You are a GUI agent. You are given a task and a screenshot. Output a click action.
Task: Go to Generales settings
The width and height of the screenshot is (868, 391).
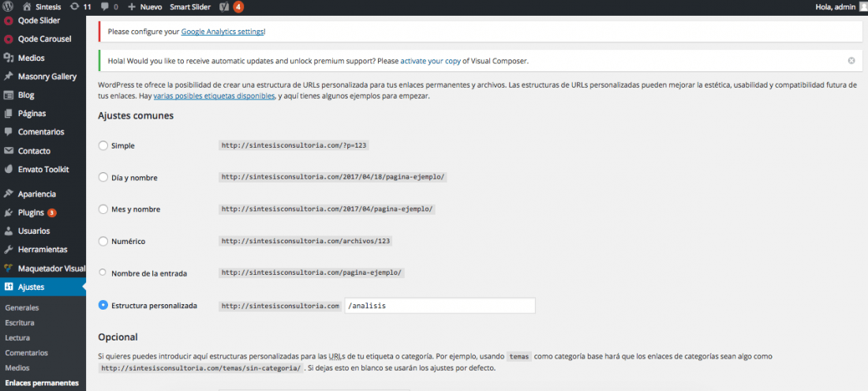(x=21, y=307)
